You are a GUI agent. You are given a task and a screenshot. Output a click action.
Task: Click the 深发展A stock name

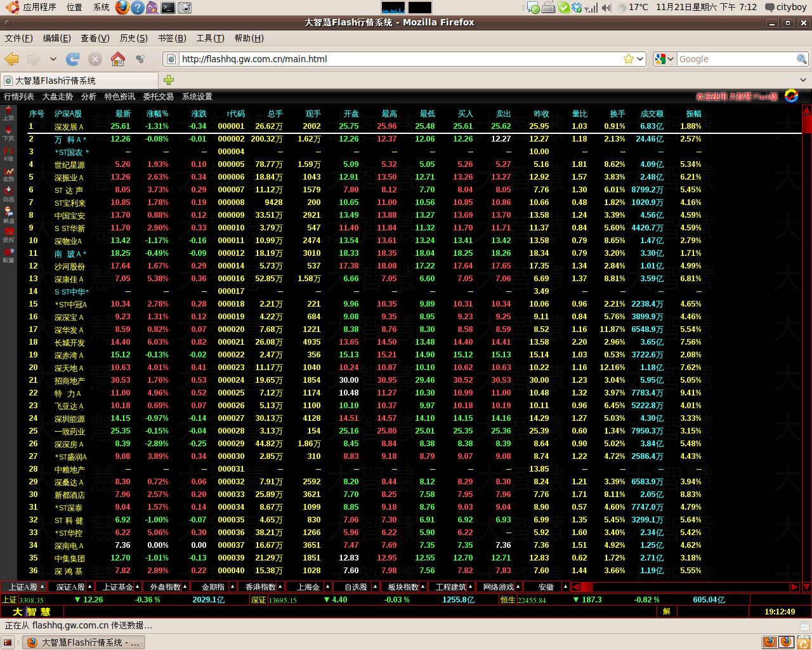(69, 126)
